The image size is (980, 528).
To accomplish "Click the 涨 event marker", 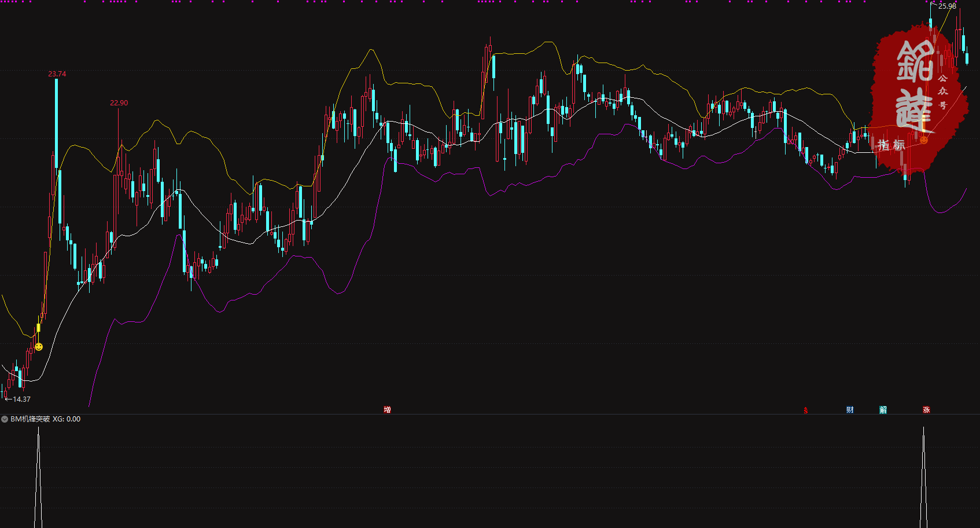I will (x=926, y=410).
